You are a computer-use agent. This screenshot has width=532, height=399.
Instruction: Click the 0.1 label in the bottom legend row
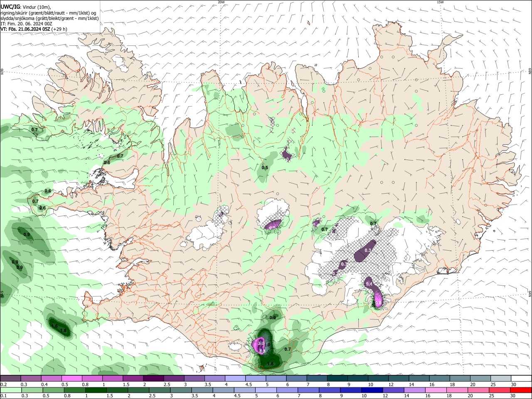[x=3, y=396]
